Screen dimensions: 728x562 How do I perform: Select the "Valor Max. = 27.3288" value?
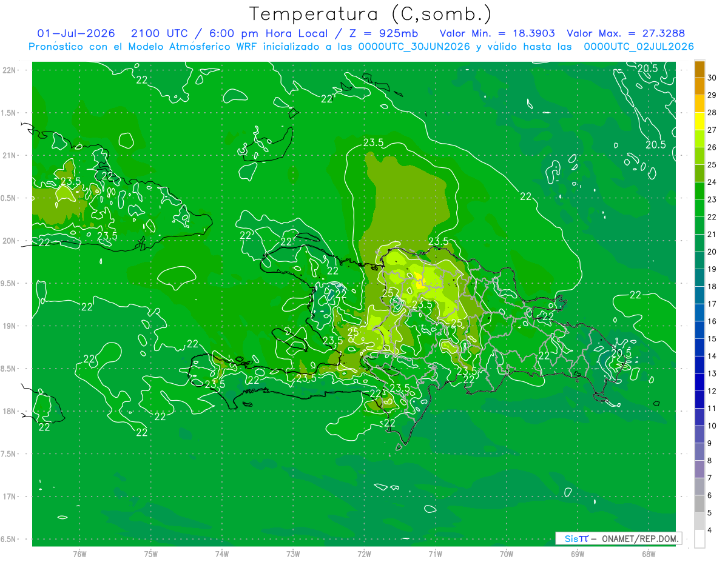pyautogui.click(x=626, y=33)
